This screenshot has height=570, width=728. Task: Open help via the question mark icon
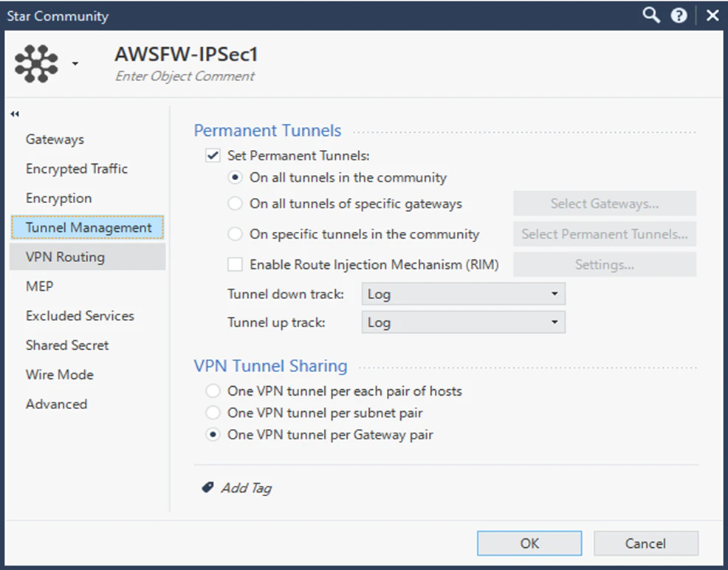click(x=679, y=16)
